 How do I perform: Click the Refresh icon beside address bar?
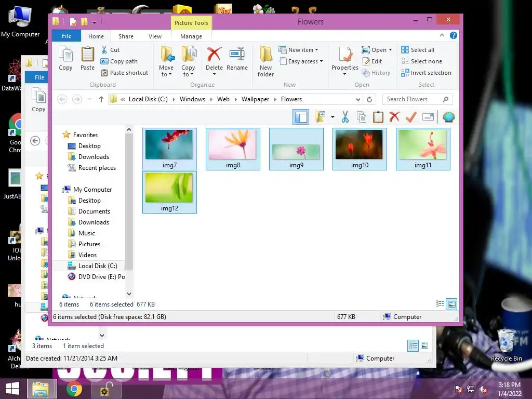point(369,99)
